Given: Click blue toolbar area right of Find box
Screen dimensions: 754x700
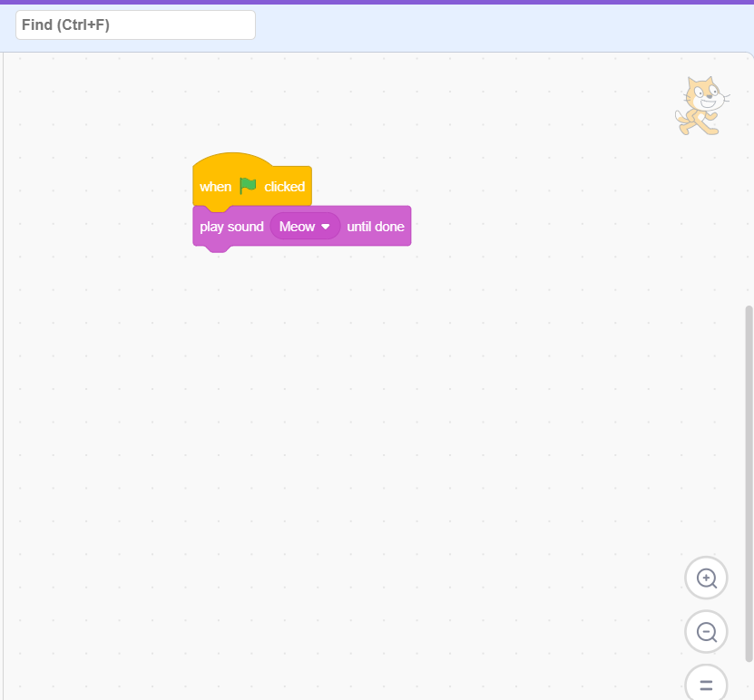Looking at the screenshot, I should pos(499,25).
